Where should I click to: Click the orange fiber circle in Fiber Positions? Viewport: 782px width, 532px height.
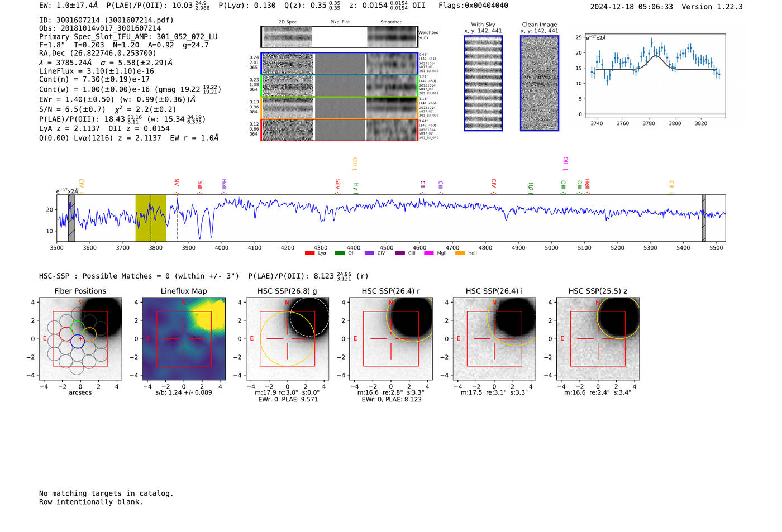(x=89, y=334)
